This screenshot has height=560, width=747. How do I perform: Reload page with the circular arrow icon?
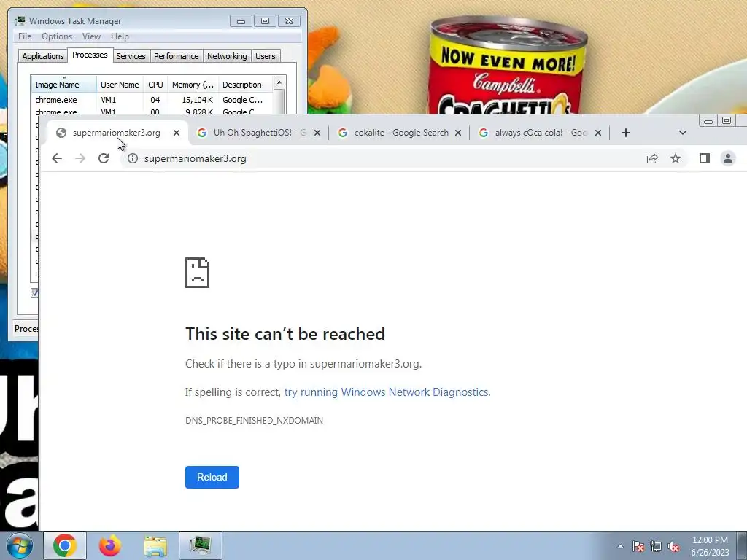click(x=104, y=158)
